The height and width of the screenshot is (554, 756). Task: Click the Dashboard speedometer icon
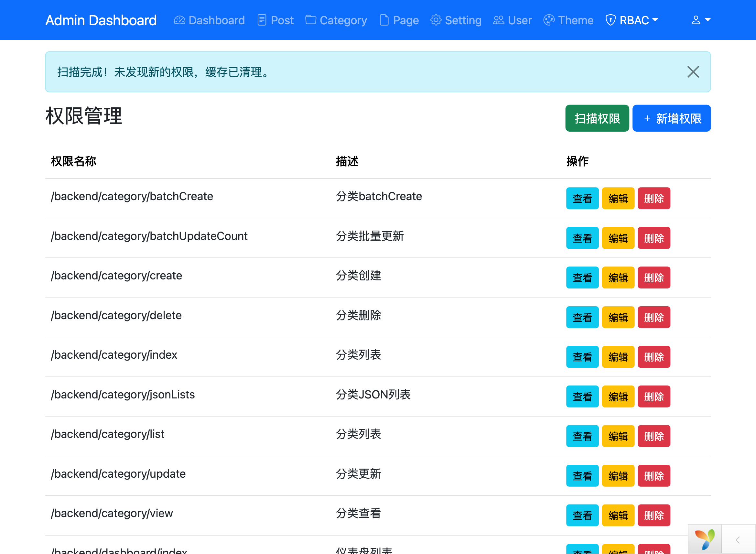coord(179,20)
